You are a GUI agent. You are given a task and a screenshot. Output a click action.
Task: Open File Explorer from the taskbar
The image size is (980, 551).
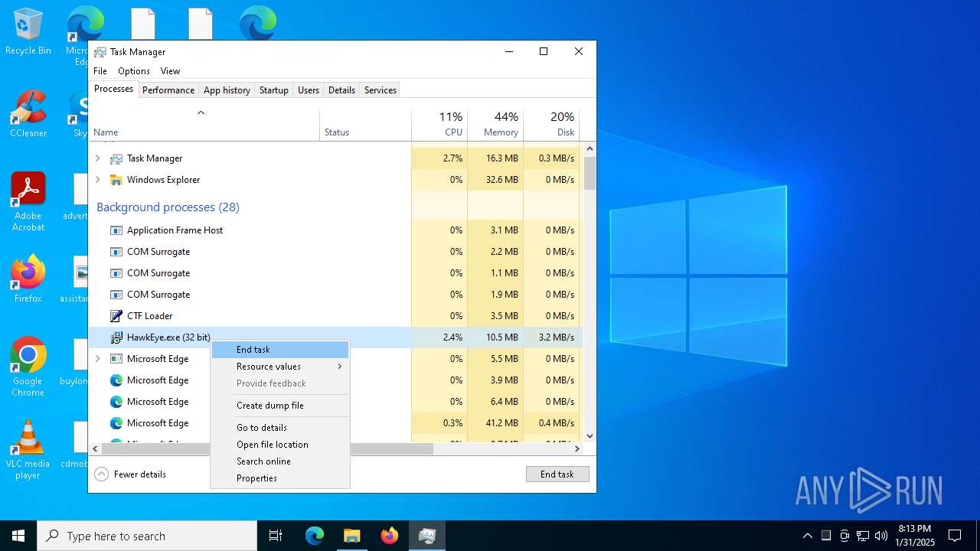tap(351, 536)
